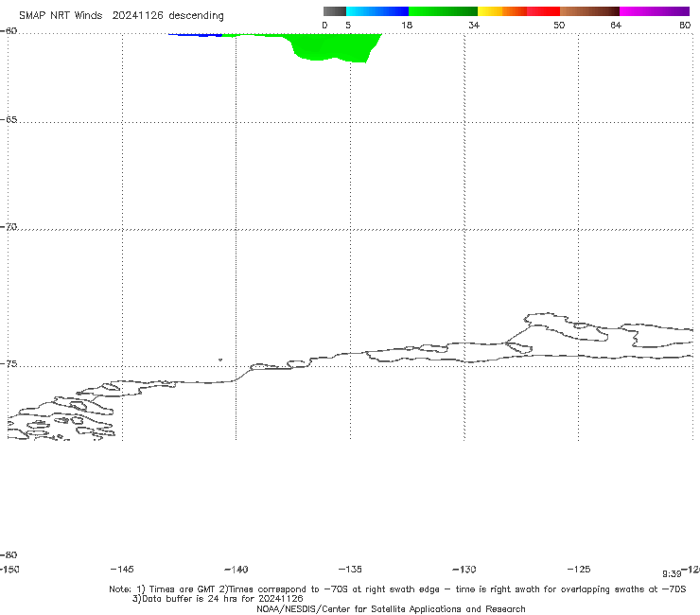The height and width of the screenshot is (615, 700).
Task: Click the word "descending" in the title
Action: pos(197,16)
